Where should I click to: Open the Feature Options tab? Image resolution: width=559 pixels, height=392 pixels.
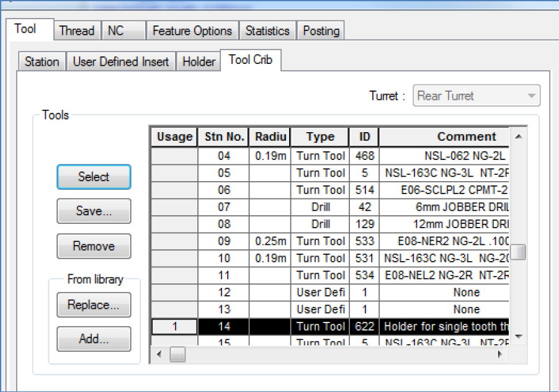192,30
